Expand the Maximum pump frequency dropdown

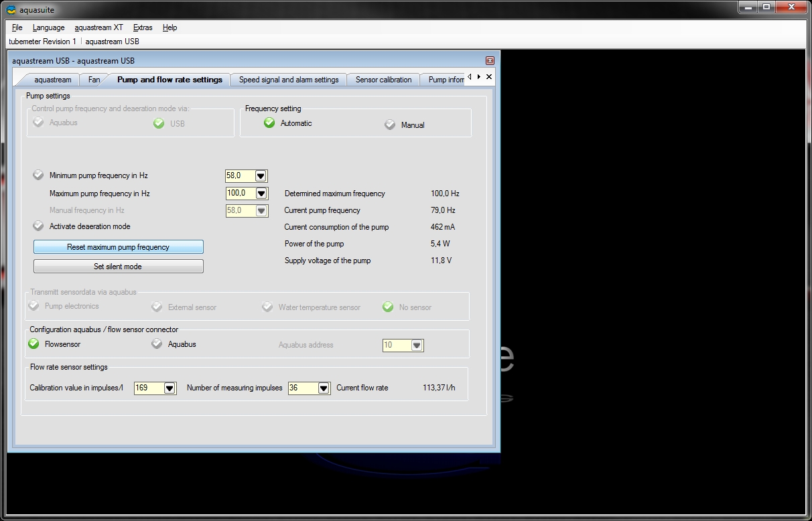261,194
